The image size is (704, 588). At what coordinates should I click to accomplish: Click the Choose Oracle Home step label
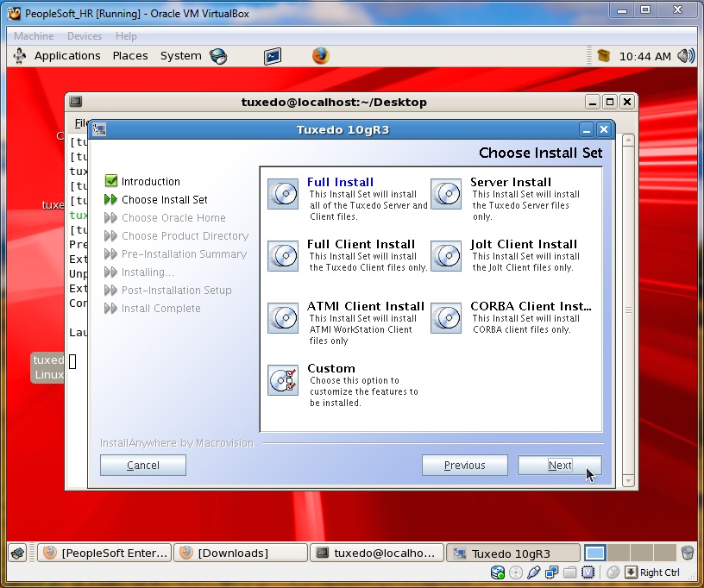[173, 217]
